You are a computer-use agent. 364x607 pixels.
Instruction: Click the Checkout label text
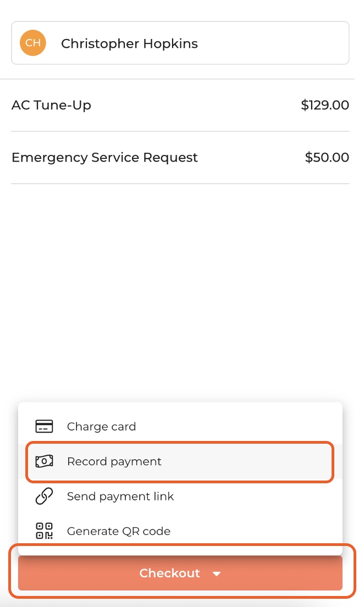click(169, 573)
